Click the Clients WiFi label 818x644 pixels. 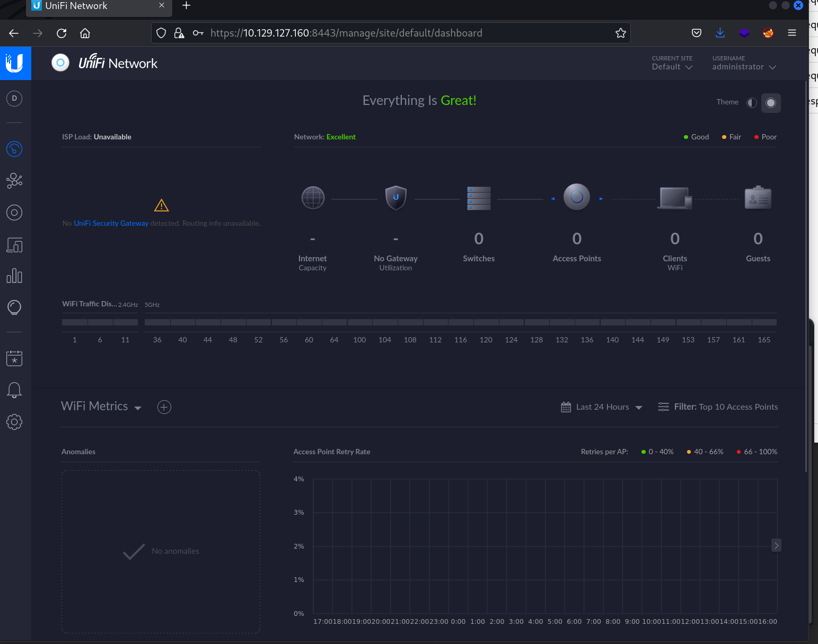(x=675, y=263)
